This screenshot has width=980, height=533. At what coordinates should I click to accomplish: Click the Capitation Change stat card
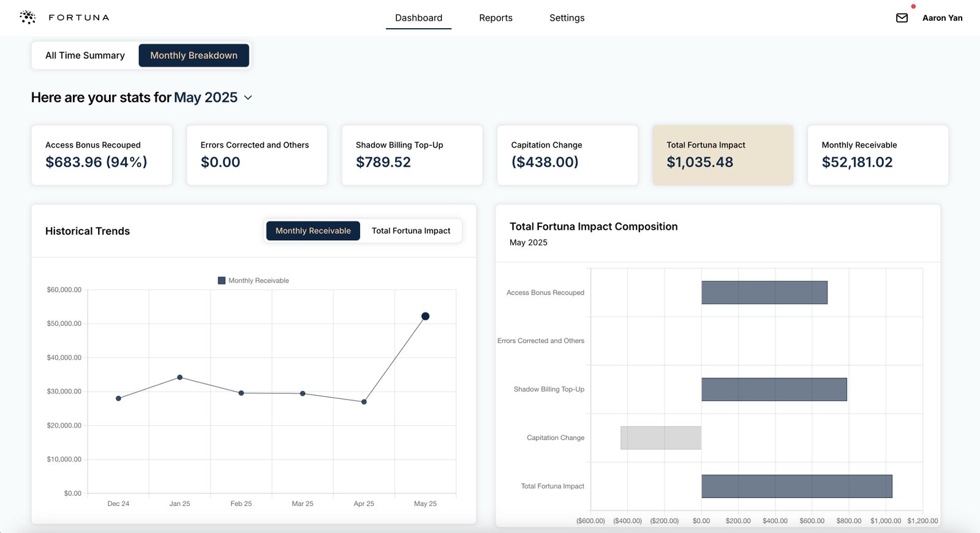[567, 155]
